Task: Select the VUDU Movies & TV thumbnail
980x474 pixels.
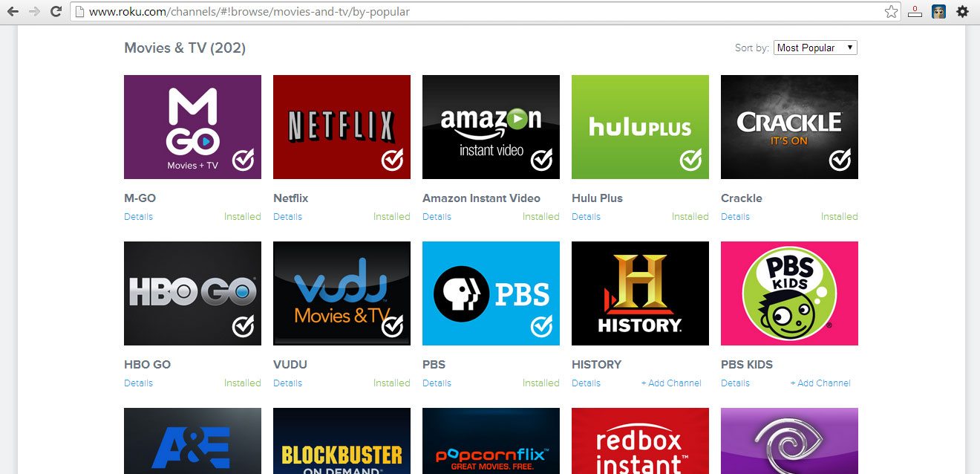Action: point(342,293)
